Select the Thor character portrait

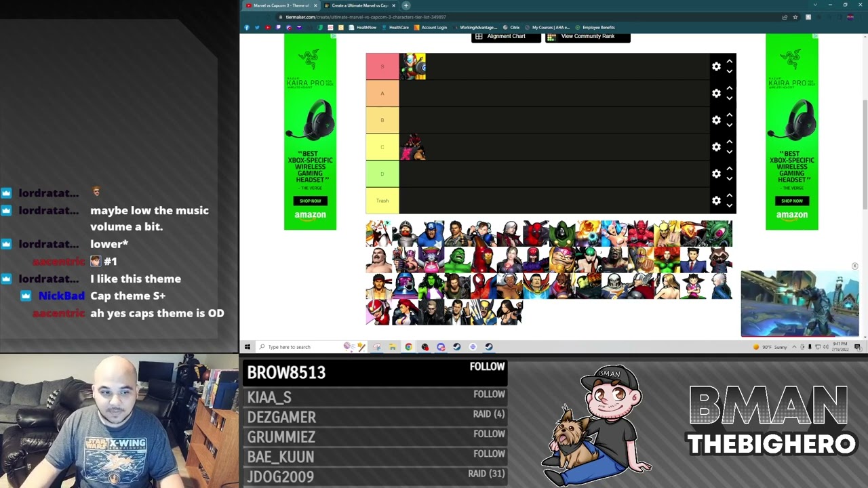(640, 285)
